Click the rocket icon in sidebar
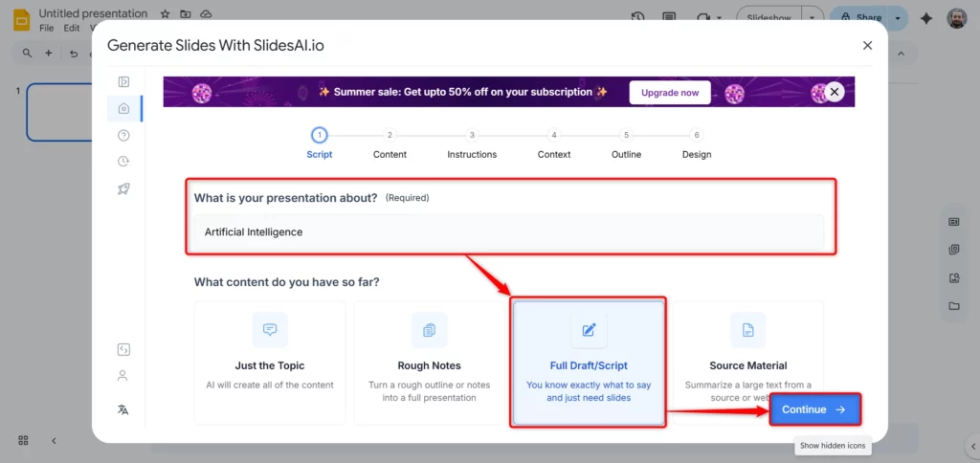Screen dimensions: 980x463 click(123, 188)
